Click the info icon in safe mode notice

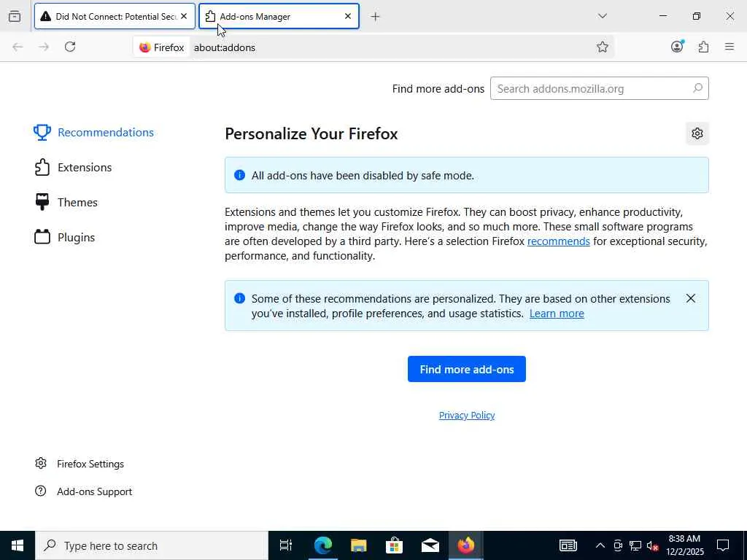pyautogui.click(x=239, y=175)
